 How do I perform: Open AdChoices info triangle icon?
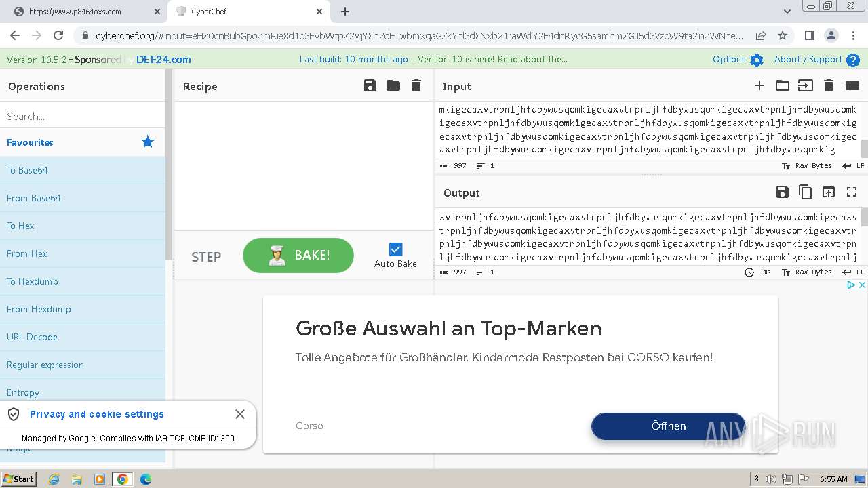(x=851, y=285)
